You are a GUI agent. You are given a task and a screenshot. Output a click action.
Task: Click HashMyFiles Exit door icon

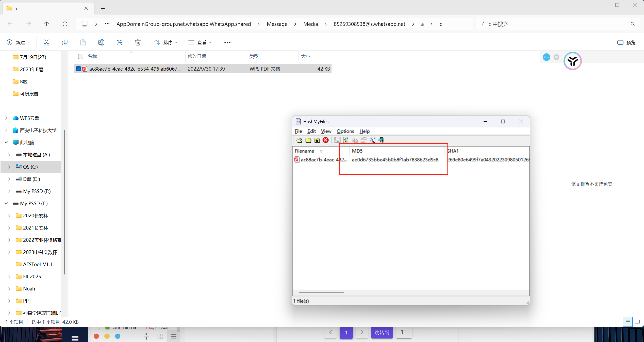tap(381, 140)
